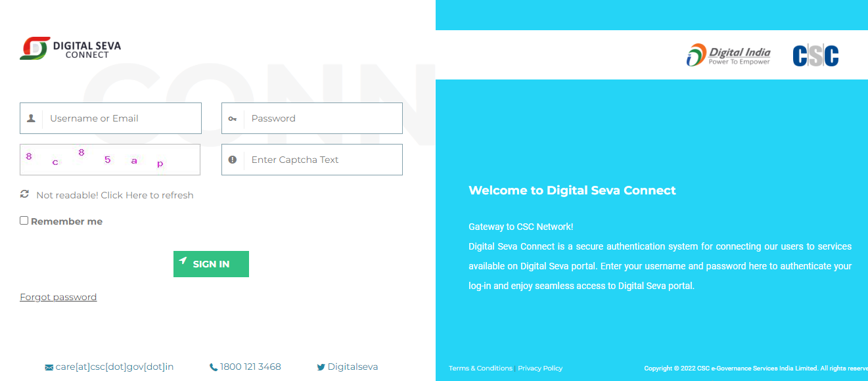Viewport: 868px width, 381px height.
Task: Click the captcha refresh arrows icon
Action: coord(25,194)
